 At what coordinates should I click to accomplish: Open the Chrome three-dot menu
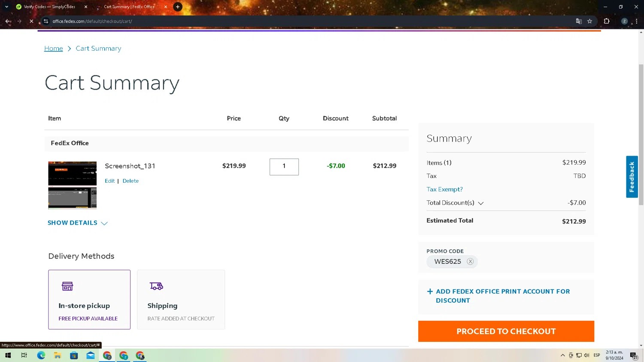pyautogui.click(x=637, y=21)
